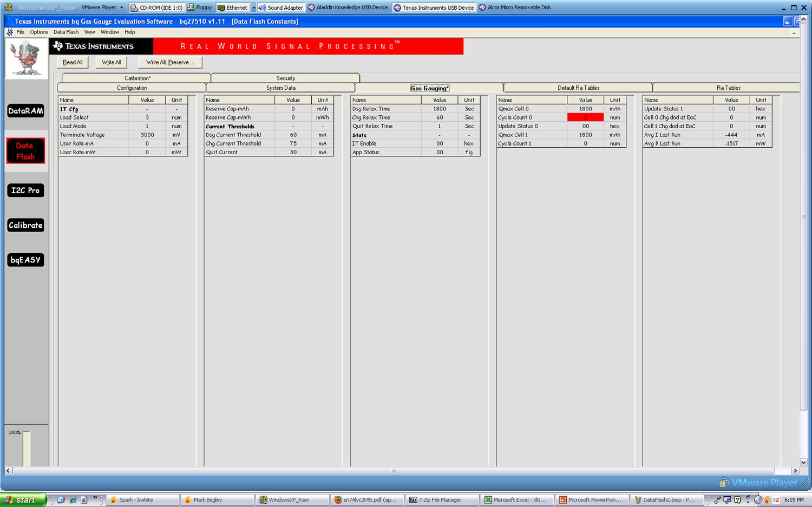Click the Dsg Relax Time value 1800
812x507 pixels.
pos(440,109)
